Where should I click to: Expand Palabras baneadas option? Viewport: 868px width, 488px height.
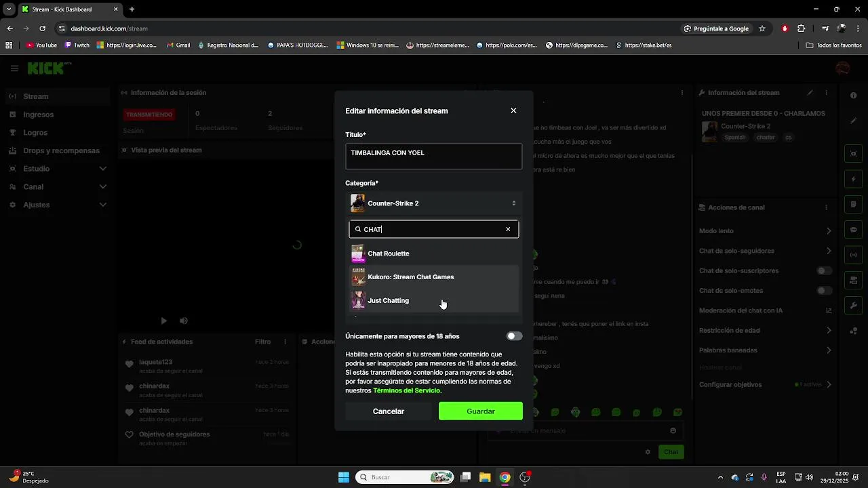[x=766, y=350]
